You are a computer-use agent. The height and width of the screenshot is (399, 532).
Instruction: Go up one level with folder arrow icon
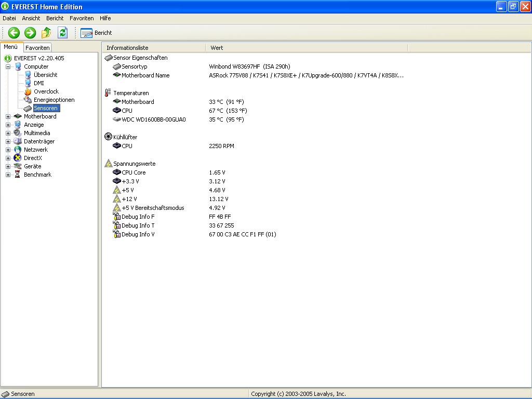point(46,33)
